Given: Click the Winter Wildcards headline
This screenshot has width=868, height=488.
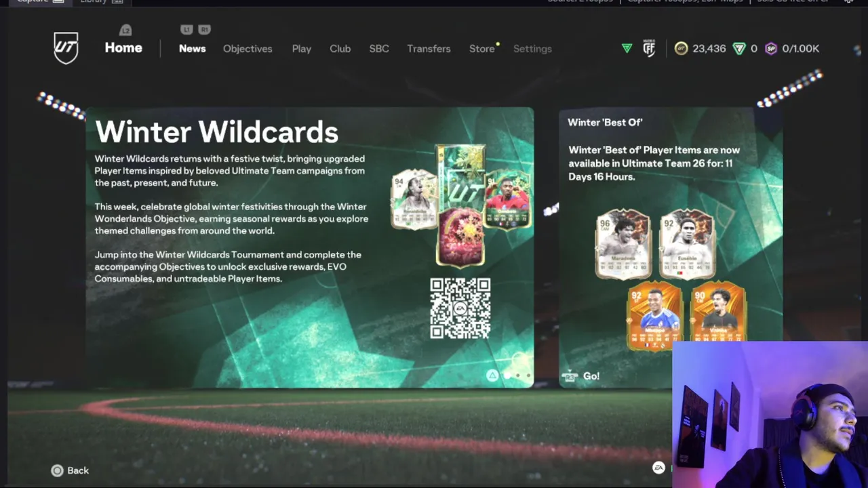Looking at the screenshot, I should click(216, 132).
